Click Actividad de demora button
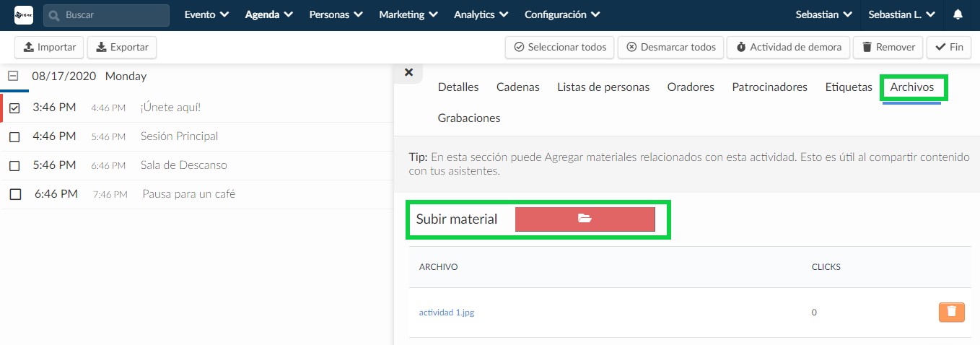Screen dimensions: 980x345 point(789,47)
